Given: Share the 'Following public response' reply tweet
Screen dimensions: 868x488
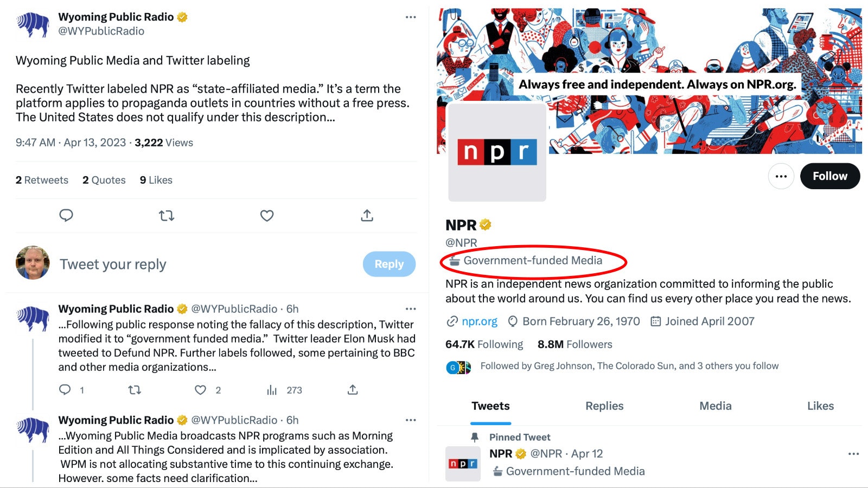Looking at the screenshot, I should point(353,390).
